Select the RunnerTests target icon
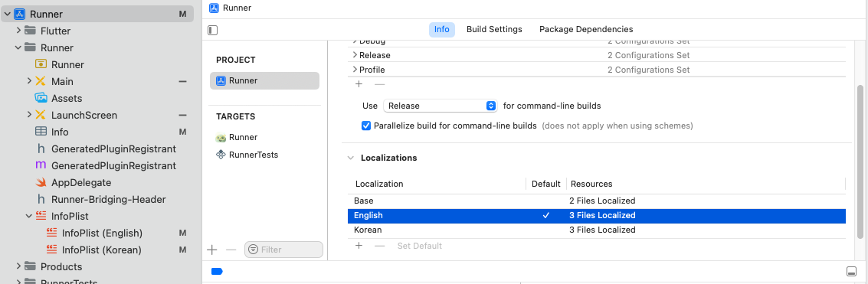The height and width of the screenshot is (284, 868). (x=221, y=155)
